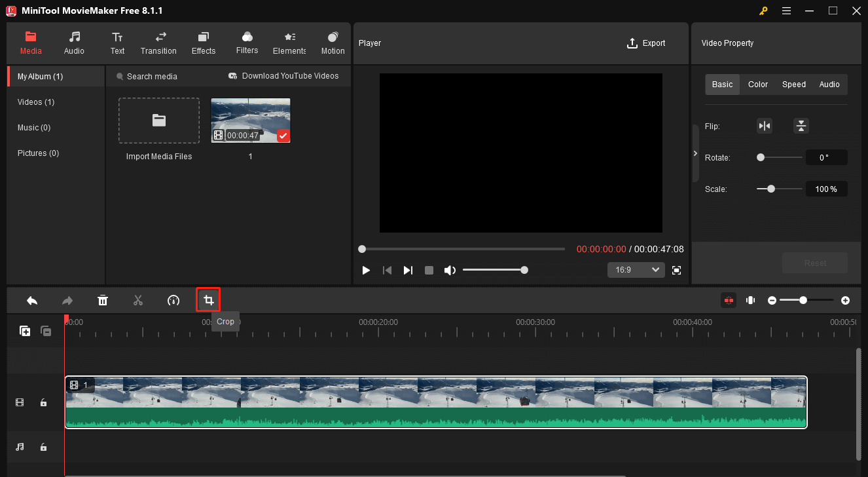
Task: Go to next frame
Action: [x=408, y=270]
